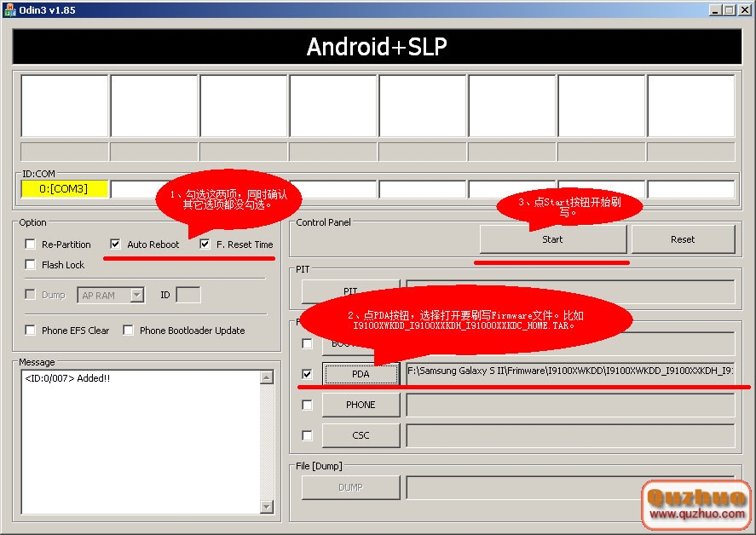Enable the Flash Lock option
Image resolution: width=756 pixels, height=535 pixels.
point(30,265)
